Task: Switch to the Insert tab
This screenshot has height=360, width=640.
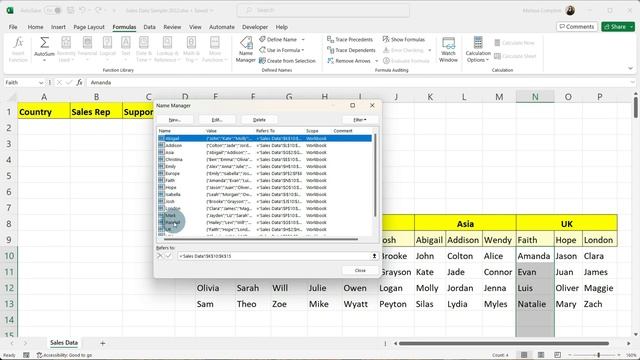Action: point(58,27)
